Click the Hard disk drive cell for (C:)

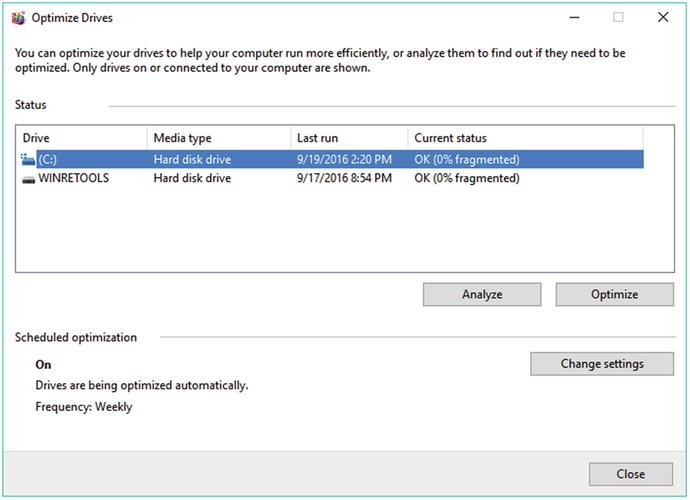(x=192, y=159)
